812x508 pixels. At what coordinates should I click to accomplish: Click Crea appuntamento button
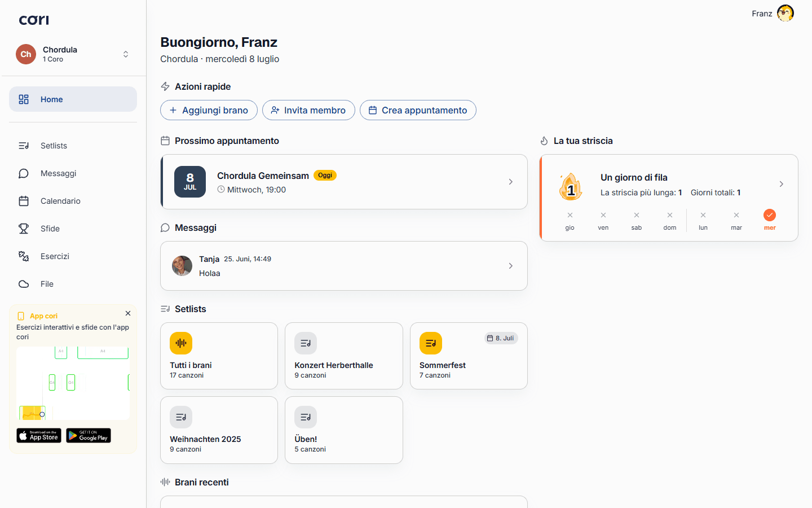418,110
